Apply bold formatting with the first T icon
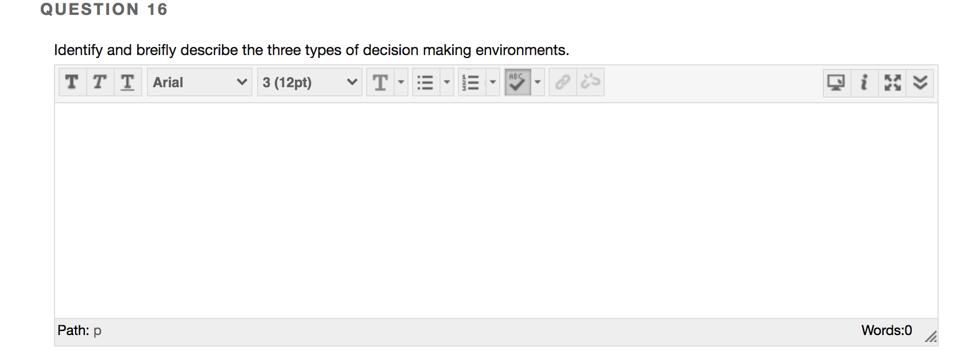 point(72,82)
